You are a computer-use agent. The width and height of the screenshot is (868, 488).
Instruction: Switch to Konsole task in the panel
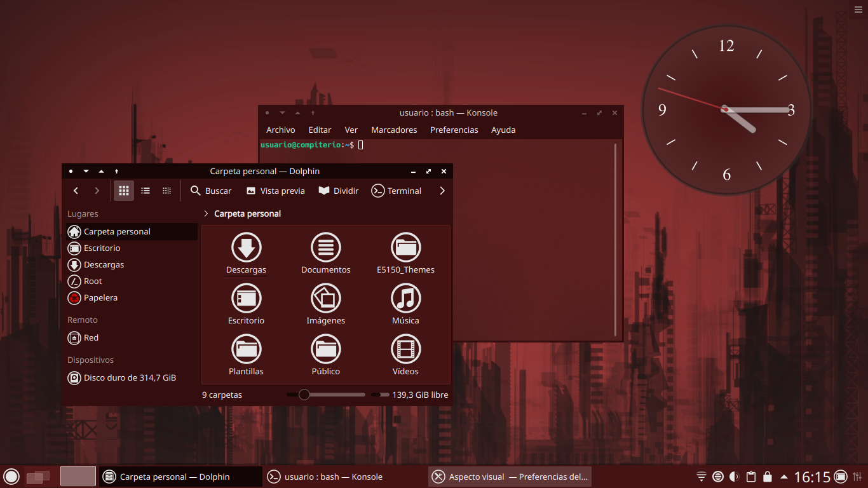(x=345, y=477)
